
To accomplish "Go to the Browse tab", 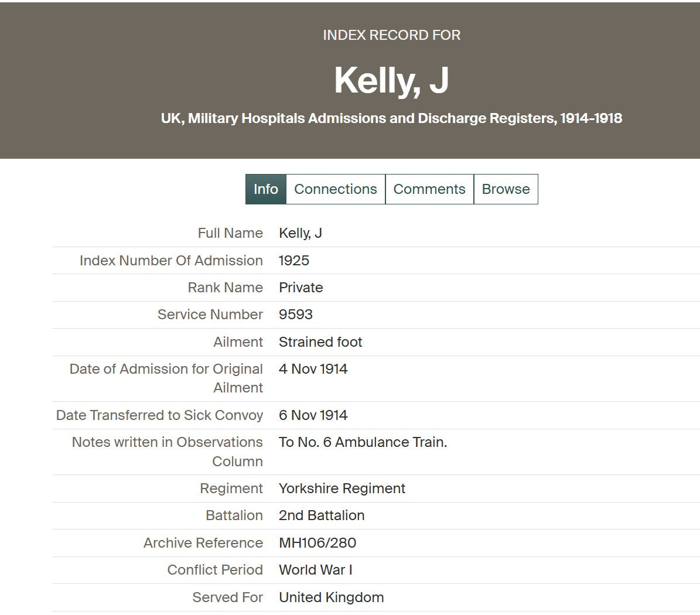I will click(506, 189).
